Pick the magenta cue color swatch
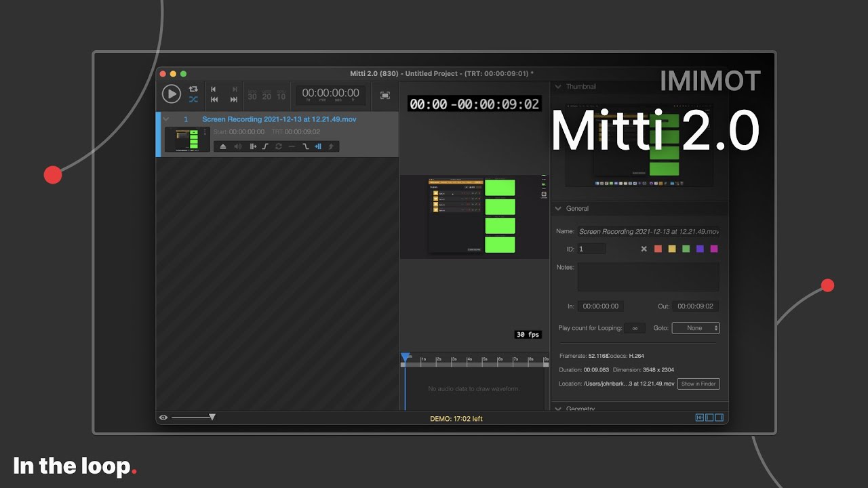The image size is (868, 488). [x=713, y=249]
